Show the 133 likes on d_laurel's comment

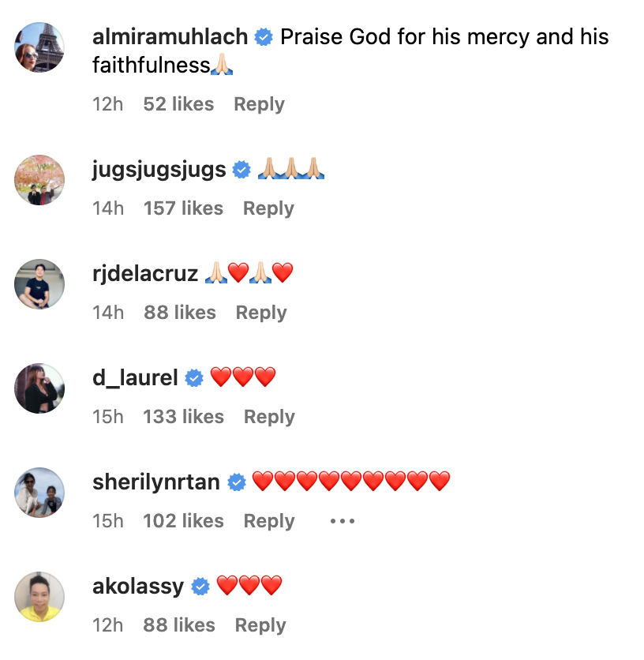[x=183, y=417]
